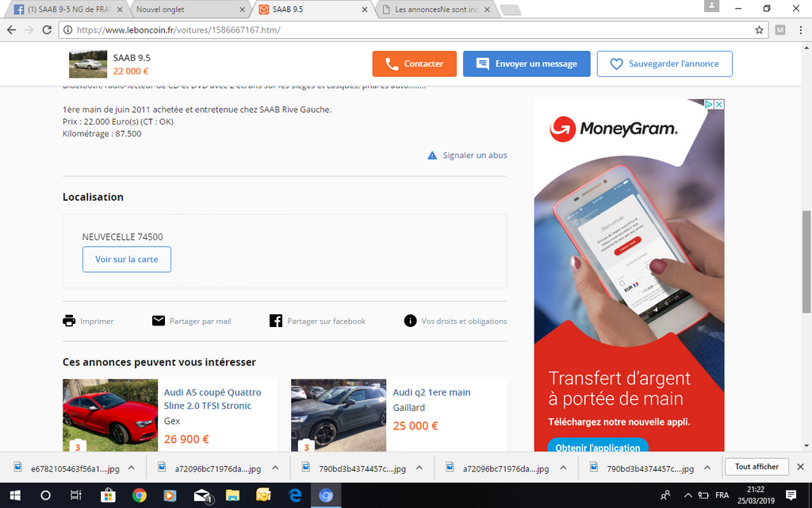
Task: Open the Windows notification center icon
Action: 791,495
